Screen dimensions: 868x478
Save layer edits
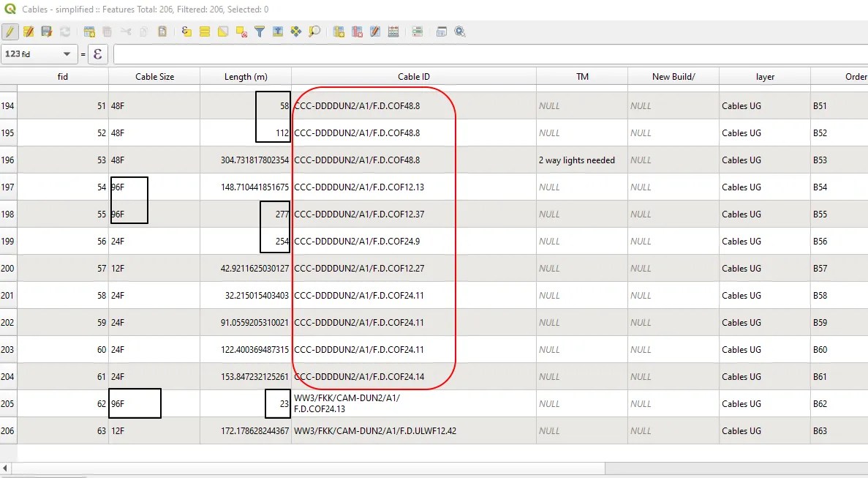click(x=47, y=31)
